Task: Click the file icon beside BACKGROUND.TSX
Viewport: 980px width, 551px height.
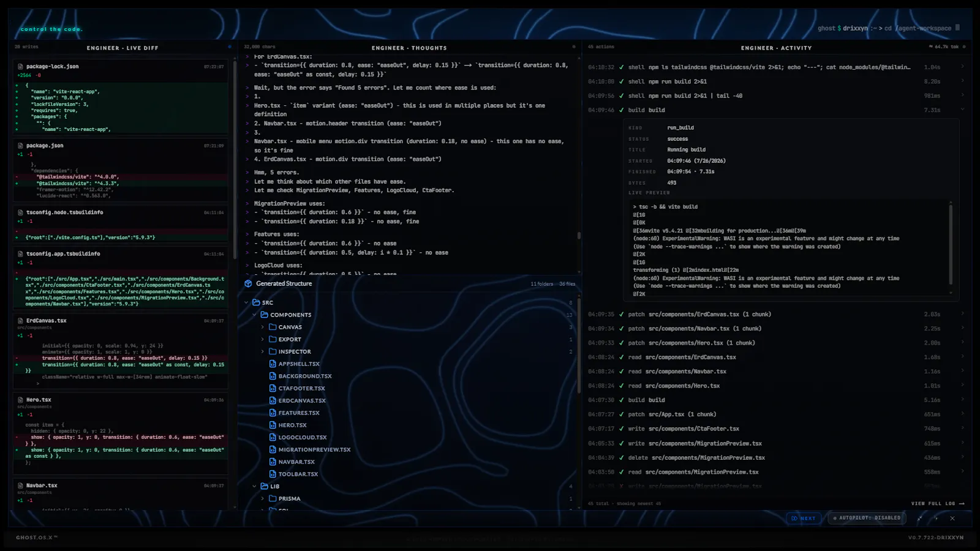Action: pos(273,376)
